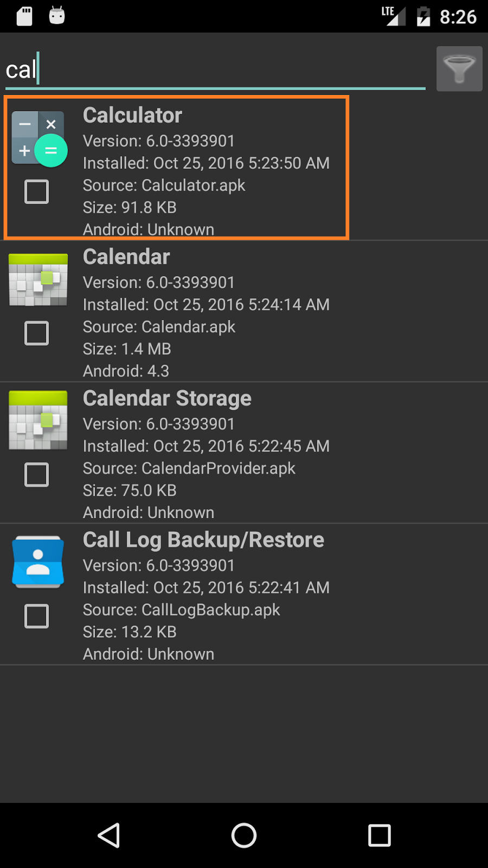Tap the battery charging indicator
The image size is (488, 868).
(422, 16)
